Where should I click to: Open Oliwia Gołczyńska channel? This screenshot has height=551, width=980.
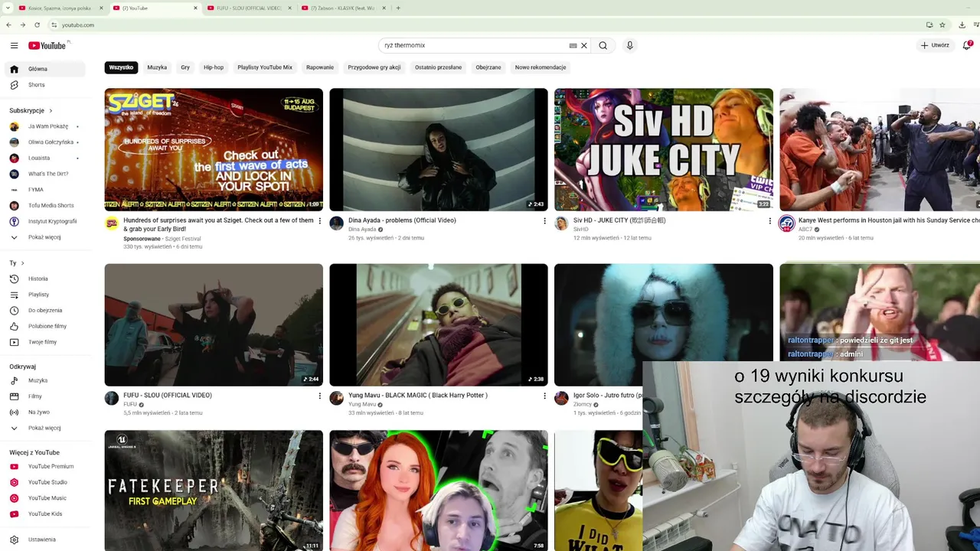[47, 142]
